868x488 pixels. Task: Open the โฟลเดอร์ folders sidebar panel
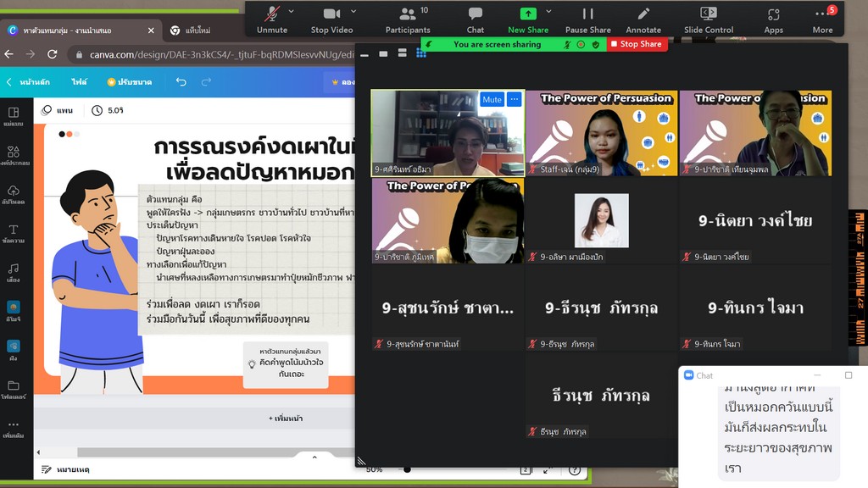[x=14, y=390]
